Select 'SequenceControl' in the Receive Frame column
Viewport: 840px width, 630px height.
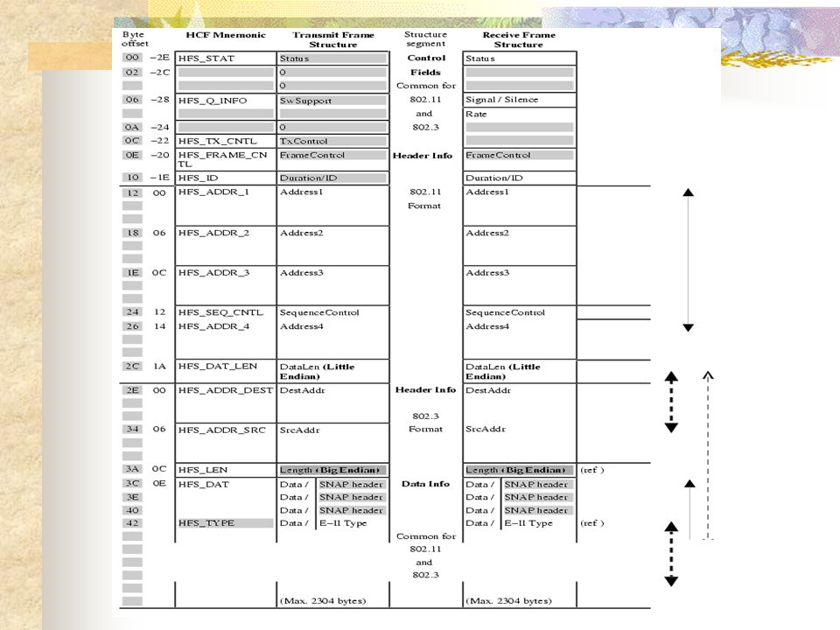[505, 312]
